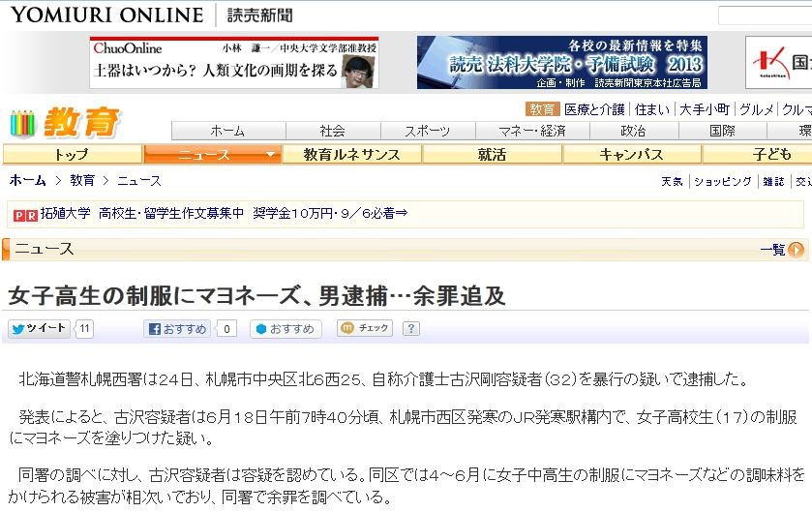
Task: Open the マネー・経済 navigation item
Action: (532, 131)
